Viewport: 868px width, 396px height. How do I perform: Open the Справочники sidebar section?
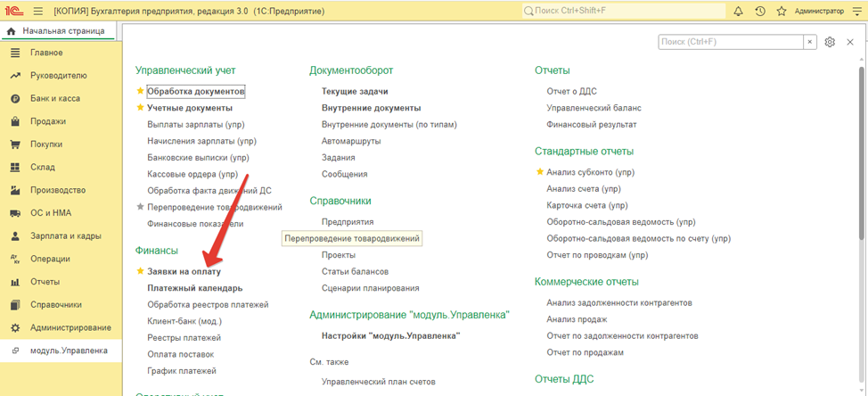click(x=61, y=305)
